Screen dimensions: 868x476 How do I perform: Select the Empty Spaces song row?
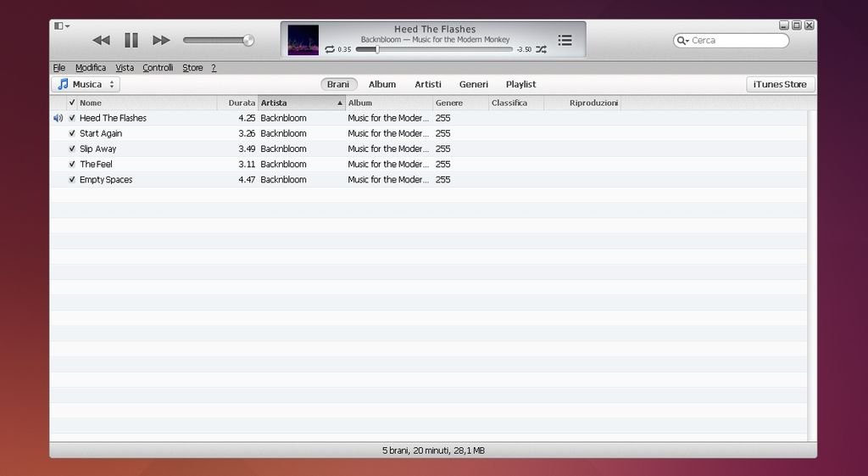point(428,180)
